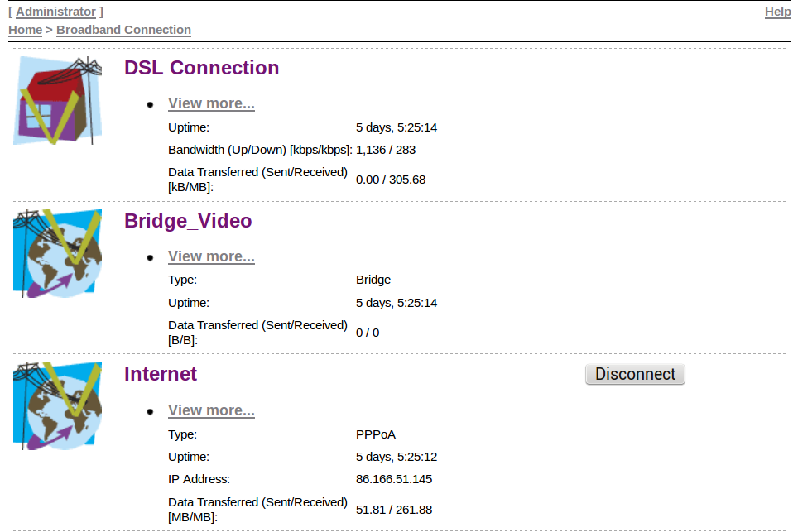Go to Home breadcrumb link
This screenshot has width=798, height=532.
click(25, 30)
